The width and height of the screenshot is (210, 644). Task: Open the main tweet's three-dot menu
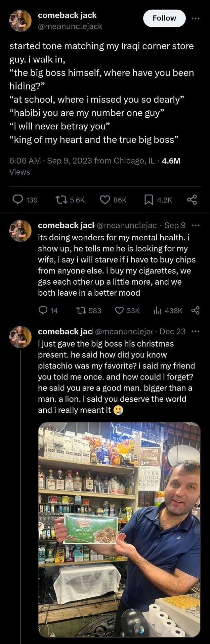tap(195, 18)
